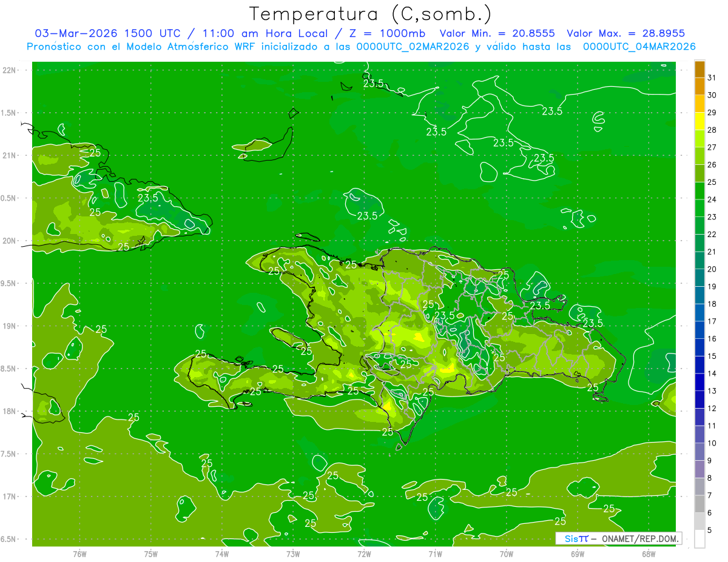Pick the dark blue legend band between 13 and 14
Screen dimensions: 728x562
pyautogui.click(x=699, y=382)
